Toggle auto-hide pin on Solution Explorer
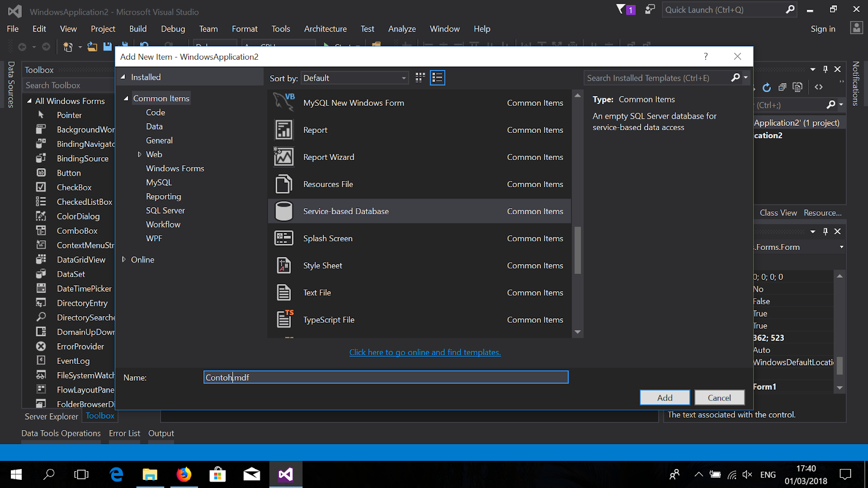868x488 pixels. (825, 69)
